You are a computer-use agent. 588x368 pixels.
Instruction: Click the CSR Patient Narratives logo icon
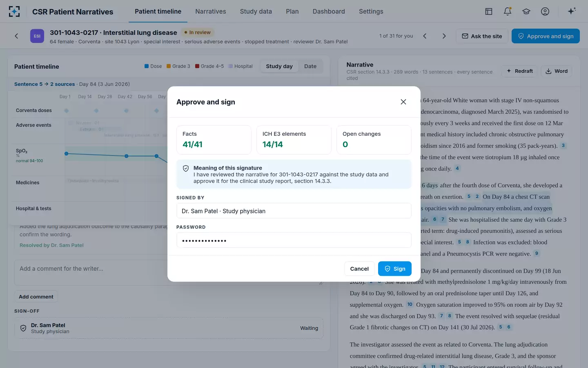click(14, 11)
